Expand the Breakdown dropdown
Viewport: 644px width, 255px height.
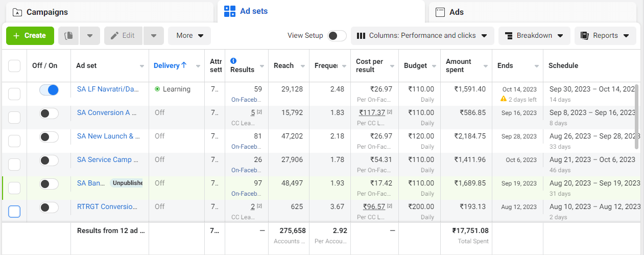[x=534, y=36]
